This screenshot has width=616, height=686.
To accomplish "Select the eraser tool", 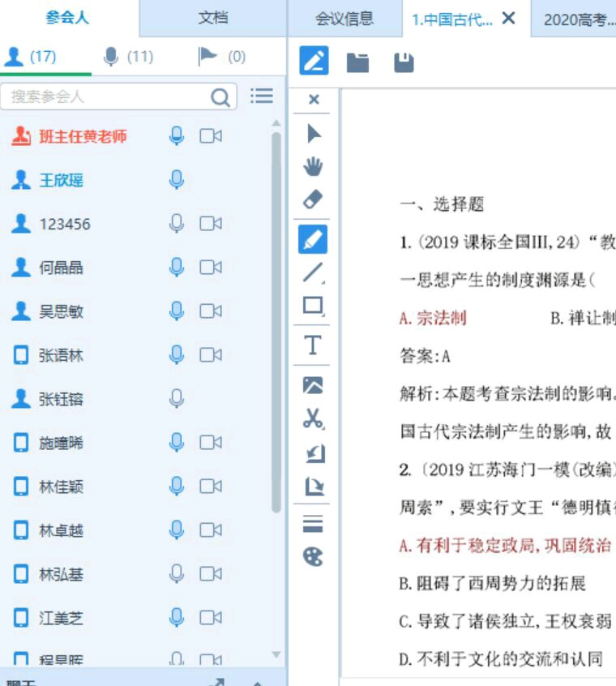I will coord(314,199).
